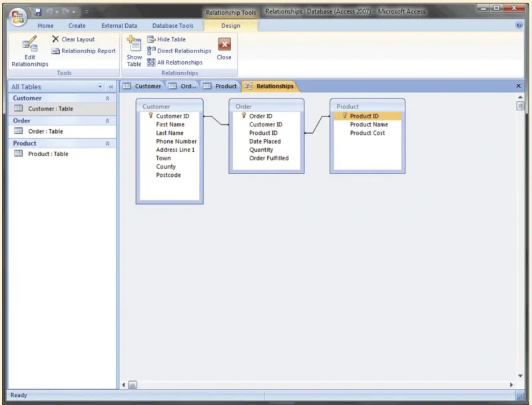Click Clear Layout
Screen dimensions: 532x405
pyautogui.click(x=73, y=39)
